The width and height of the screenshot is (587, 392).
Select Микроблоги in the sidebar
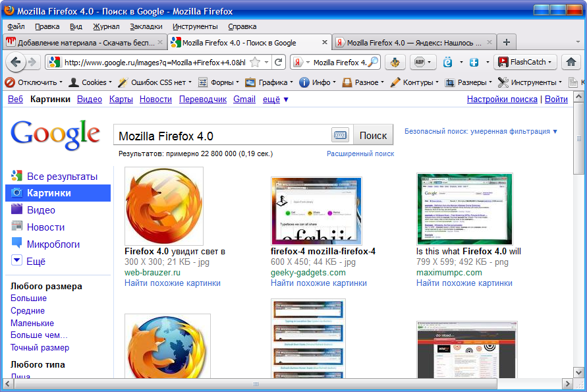pyautogui.click(x=53, y=244)
